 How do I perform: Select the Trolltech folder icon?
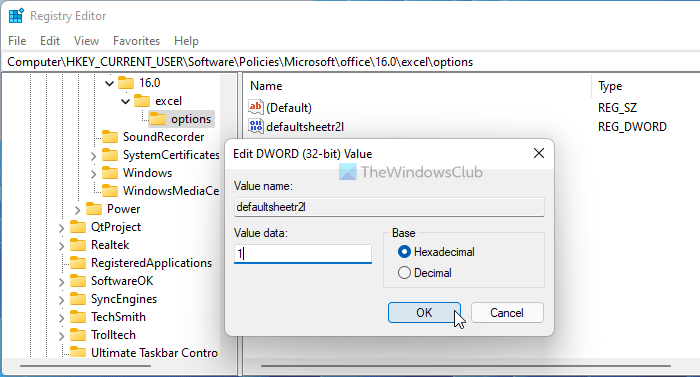[78, 335]
